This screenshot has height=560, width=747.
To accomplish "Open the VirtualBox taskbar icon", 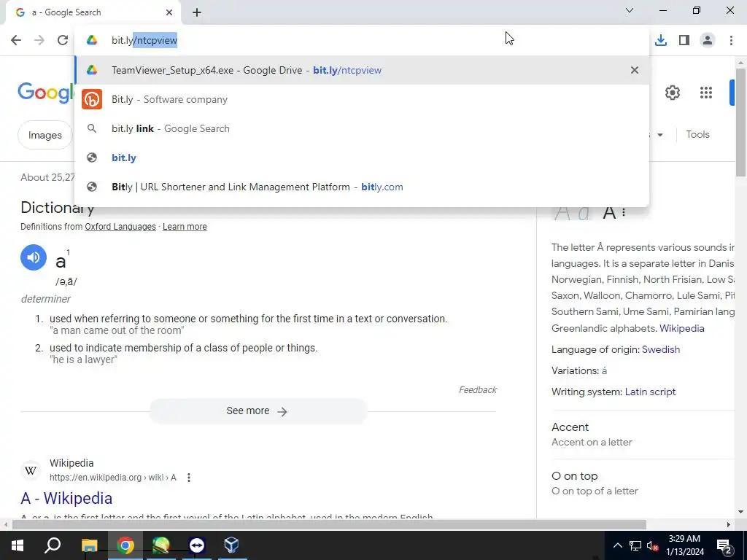I will [x=231, y=545].
